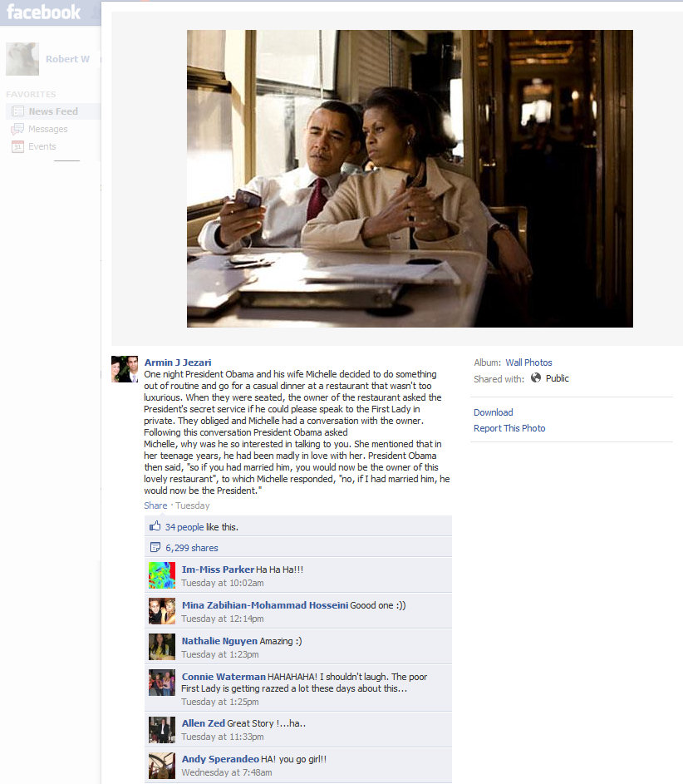Screen dimensions: 683x784
Task: Select Report This Photo
Action: [x=509, y=428]
